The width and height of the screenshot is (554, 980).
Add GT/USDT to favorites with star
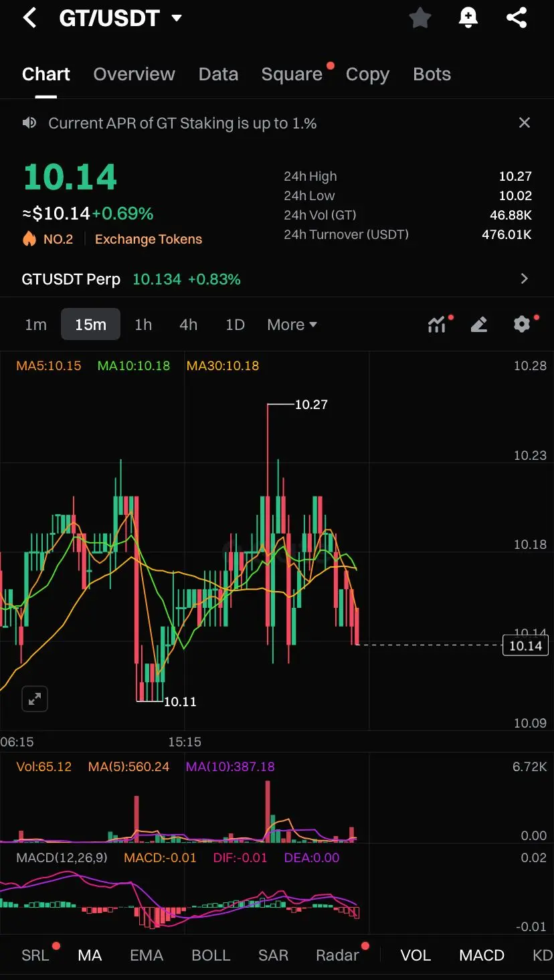420,18
